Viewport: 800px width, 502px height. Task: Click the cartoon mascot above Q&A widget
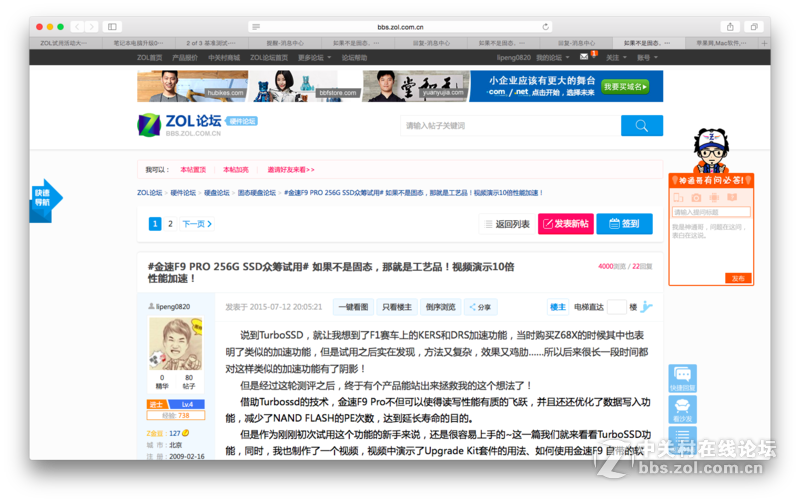coord(711,150)
